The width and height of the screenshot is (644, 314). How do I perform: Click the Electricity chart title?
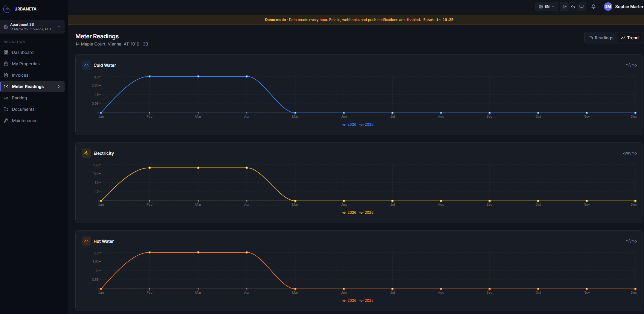pyautogui.click(x=103, y=153)
